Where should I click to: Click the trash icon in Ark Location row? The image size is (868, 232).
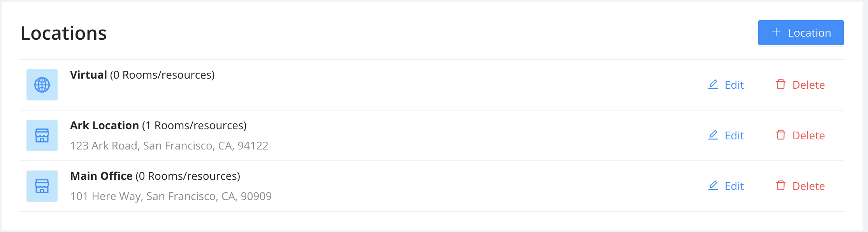781,135
